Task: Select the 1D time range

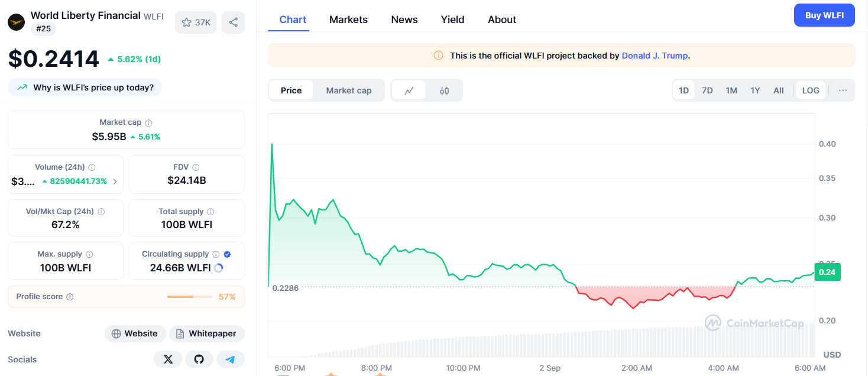Action: pyautogui.click(x=684, y=90)
